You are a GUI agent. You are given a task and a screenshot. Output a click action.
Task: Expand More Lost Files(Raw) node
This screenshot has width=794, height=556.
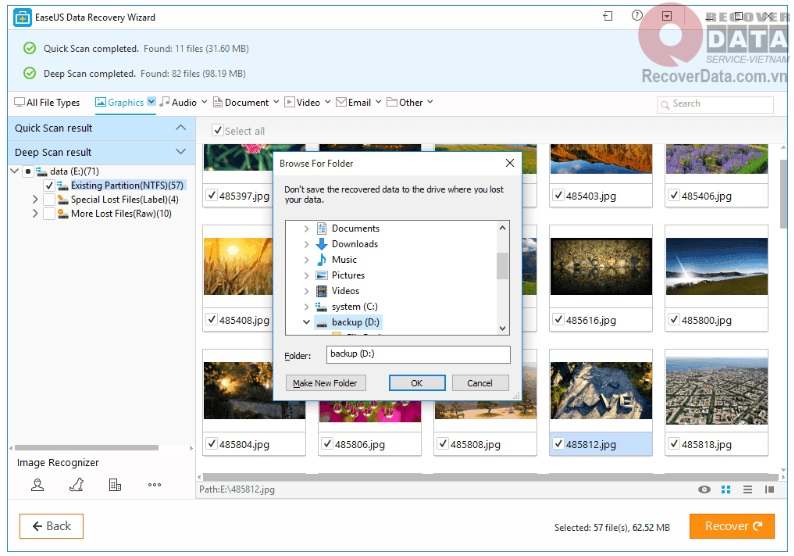click(x=35, y=214)
